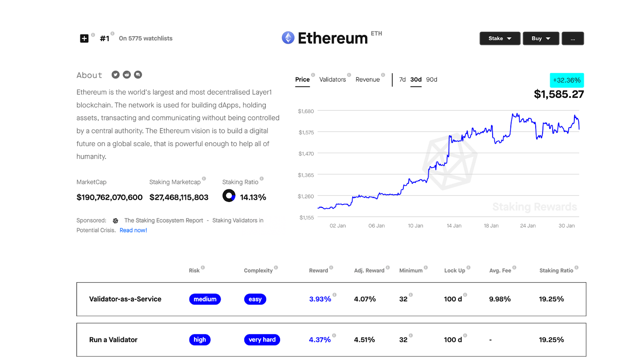Select the 30d chart timeframe
This screenshot has width=644, height=362.
click(x=416, y=80)
